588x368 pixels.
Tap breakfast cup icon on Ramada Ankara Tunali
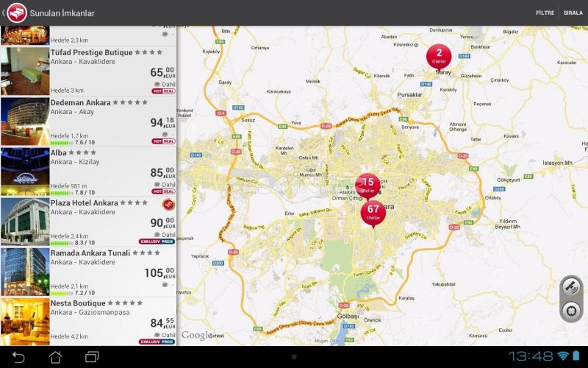click(x=165, y=285)
